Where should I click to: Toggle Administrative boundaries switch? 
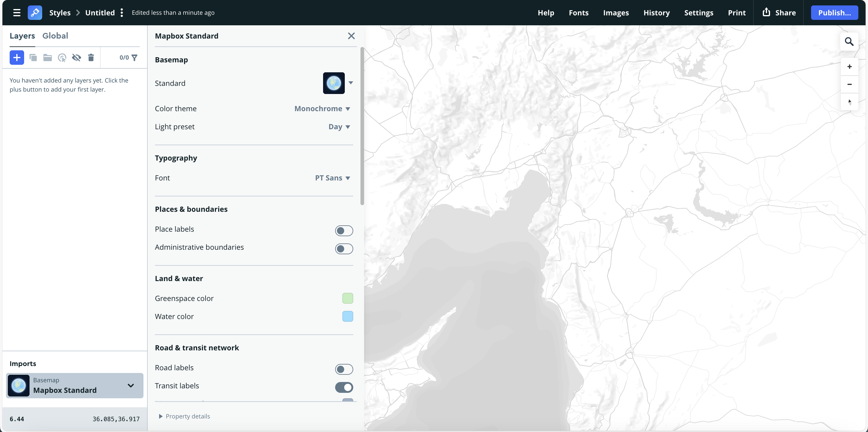coord(344,249)
